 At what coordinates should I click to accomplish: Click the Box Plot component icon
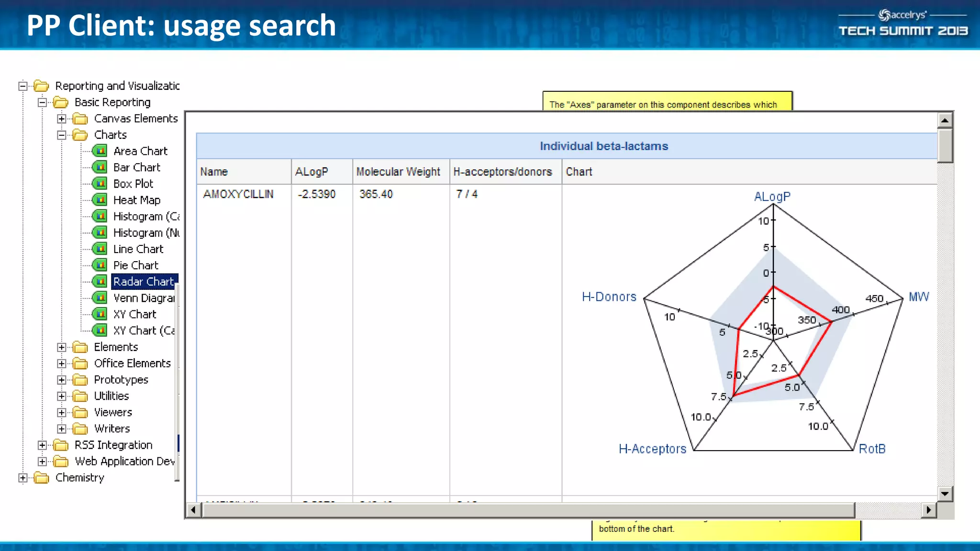click(x=100, y=184)
